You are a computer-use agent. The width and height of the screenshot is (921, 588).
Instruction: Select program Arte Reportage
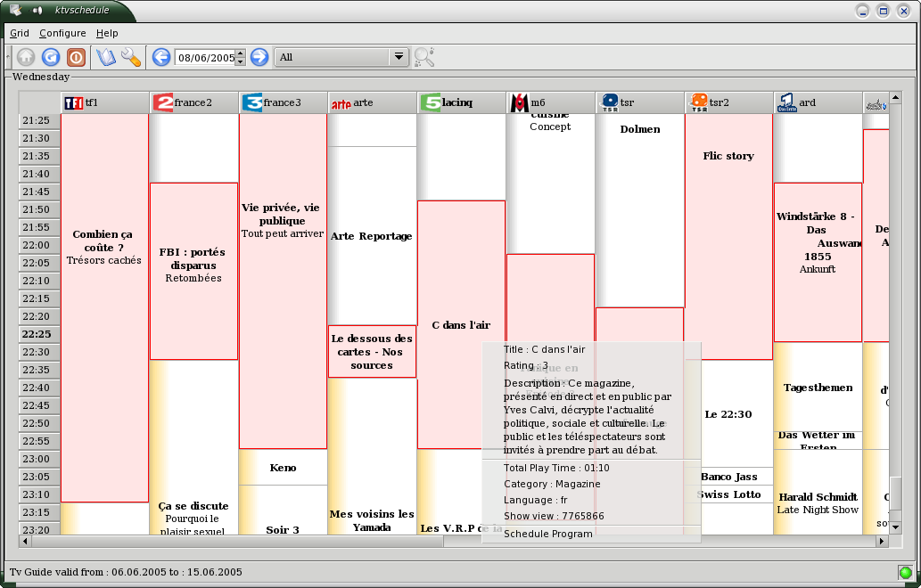pos(372,236)
